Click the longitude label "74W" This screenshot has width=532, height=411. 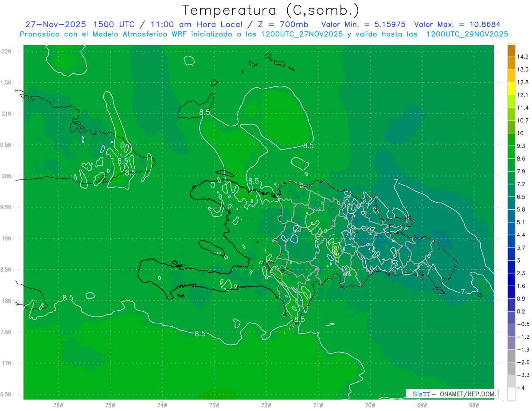pos(162,405)
